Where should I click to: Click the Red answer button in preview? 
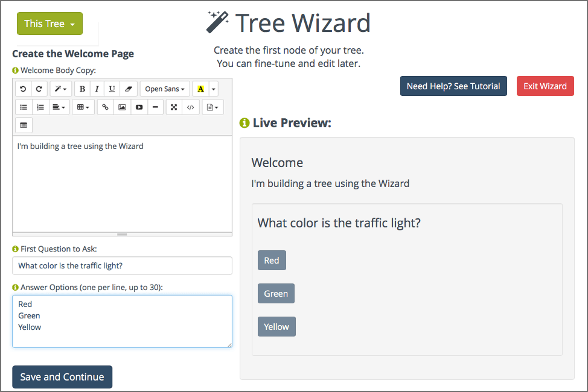[x=272, y=260]
